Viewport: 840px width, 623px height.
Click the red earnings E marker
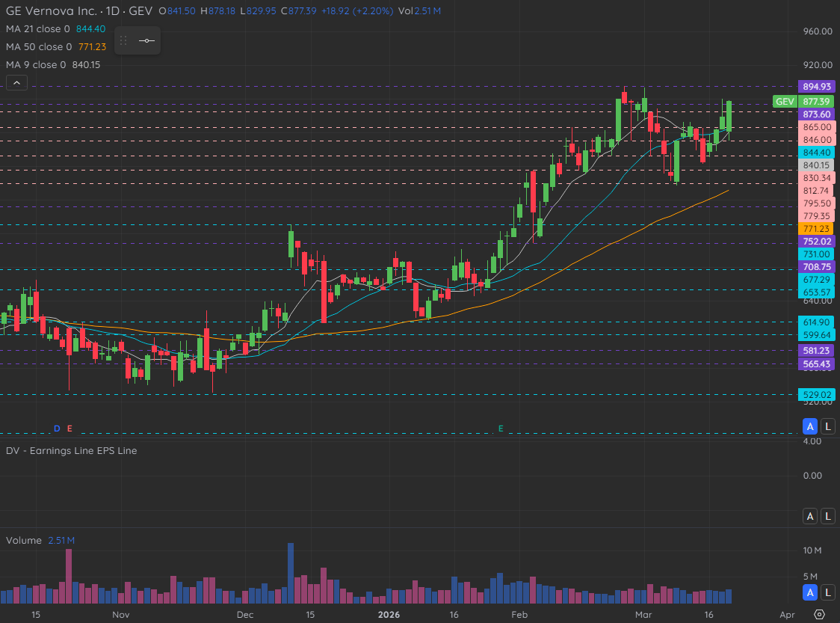[70, 429]
